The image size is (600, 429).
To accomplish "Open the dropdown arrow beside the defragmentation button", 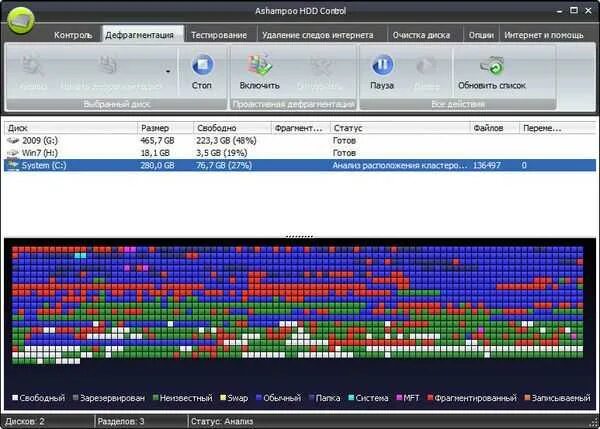I will point(168,71).
